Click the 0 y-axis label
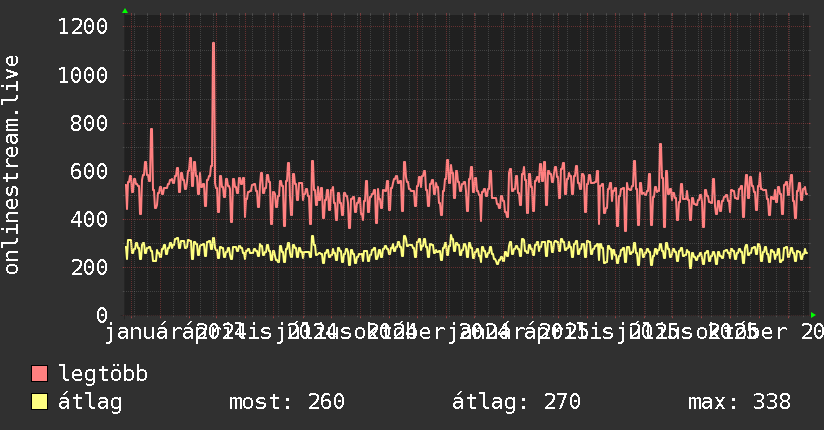The height and width of the screenshot is (430, 824). click(x=102, y=315)
